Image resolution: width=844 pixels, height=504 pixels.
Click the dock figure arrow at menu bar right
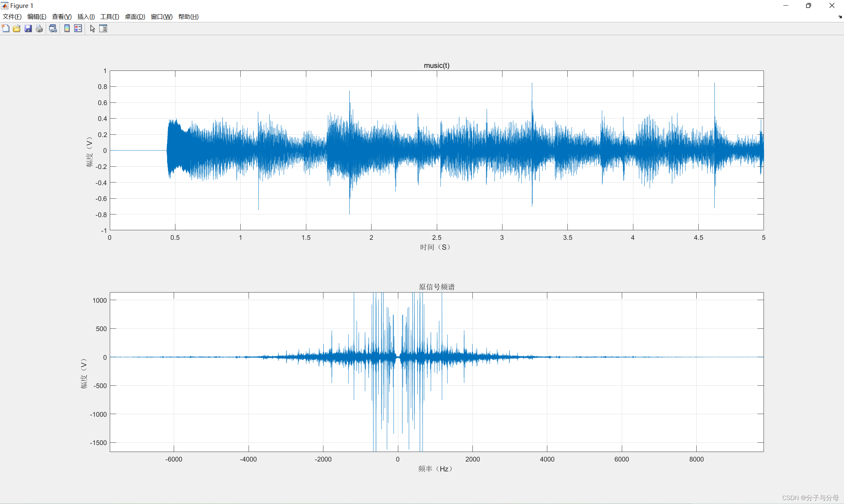[840, 17]
